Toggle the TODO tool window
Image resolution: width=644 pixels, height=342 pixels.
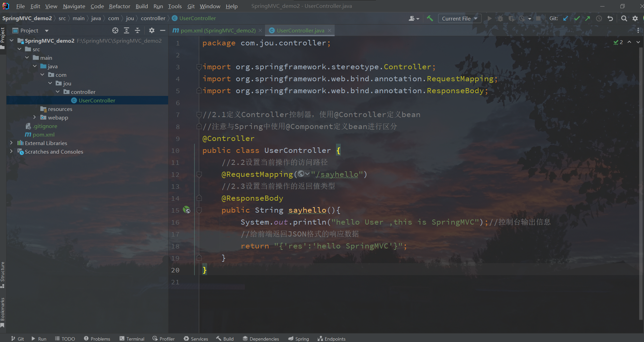coord(65,339)
